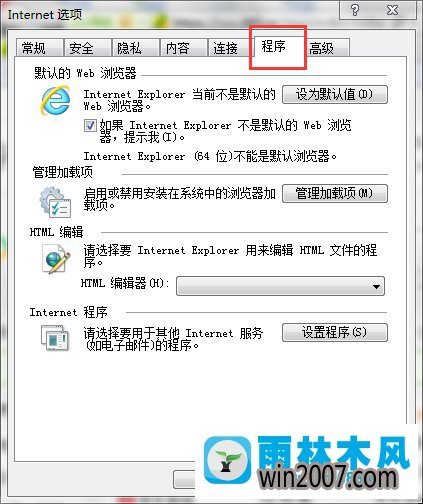Click the Internet Explorer logo icon
This screenshot has width=423, height=504.
click(56, 100)
